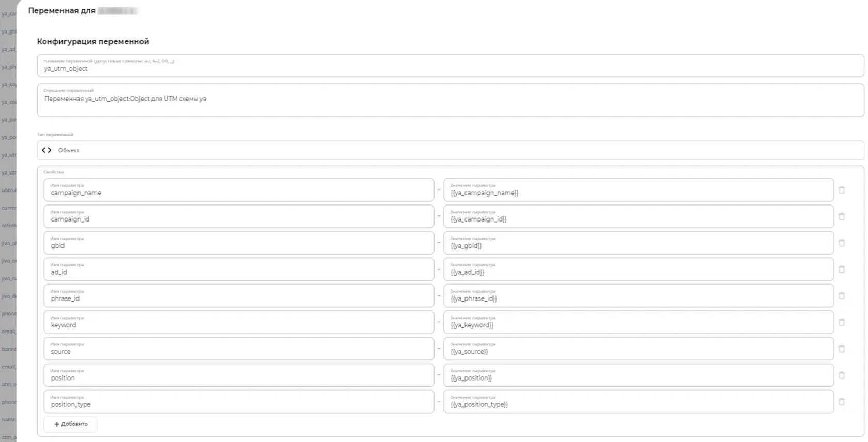Edit the keyword parameter name field
This screenshot has width=868, height=442.
coord(239,322)
